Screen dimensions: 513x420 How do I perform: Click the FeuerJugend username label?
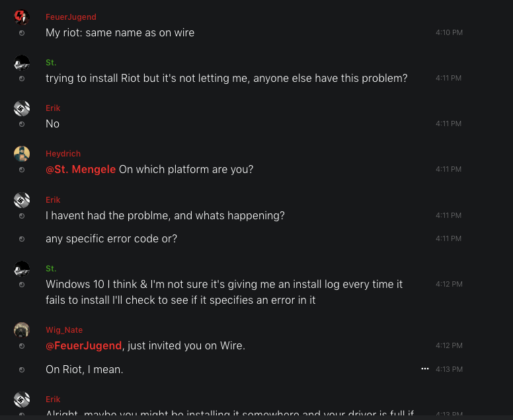click(71, 17)
